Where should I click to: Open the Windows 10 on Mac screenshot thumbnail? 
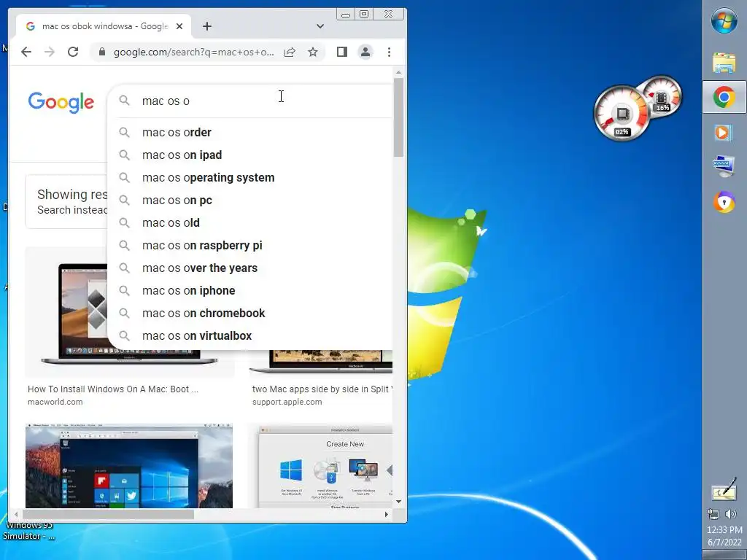129,466
